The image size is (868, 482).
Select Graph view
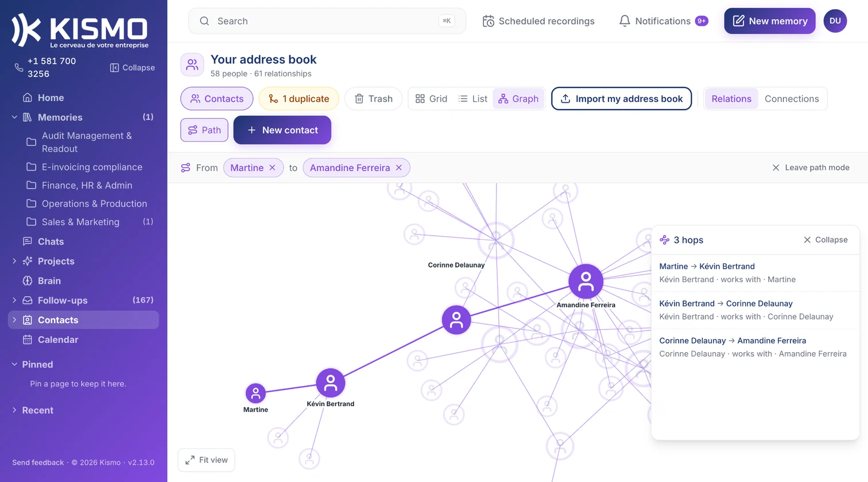tap(518, 99)
